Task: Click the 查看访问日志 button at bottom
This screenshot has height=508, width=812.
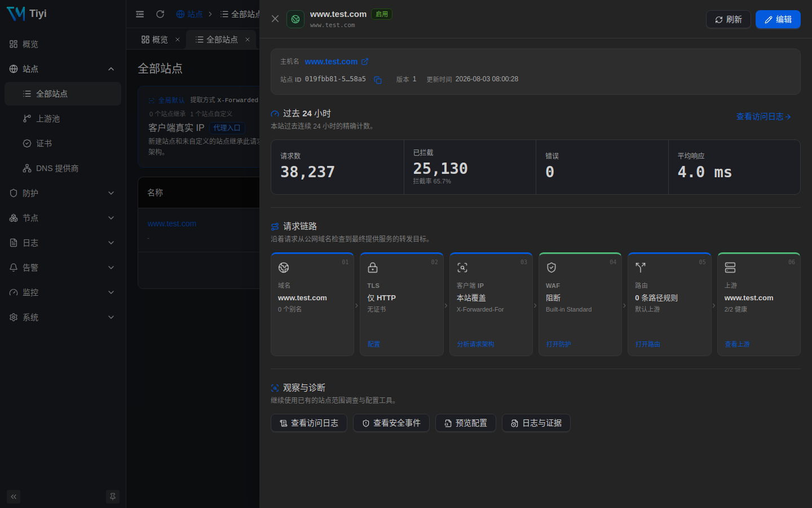Action: pos(309,423)
